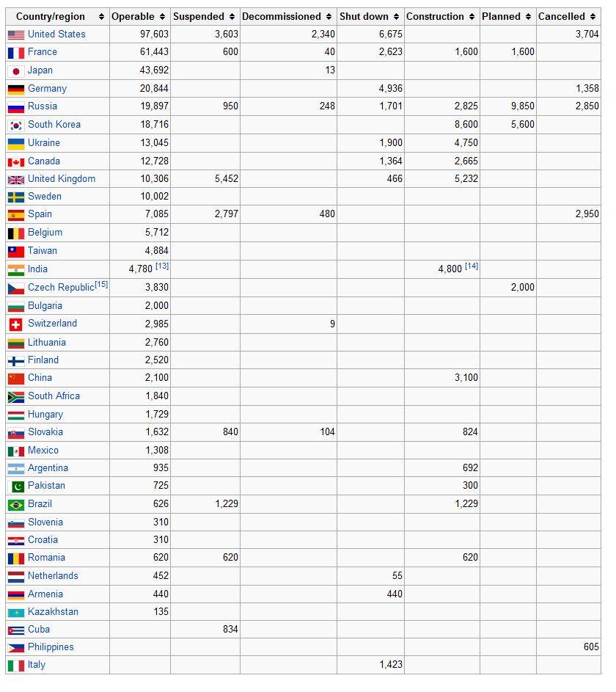This screenshot has width=616, height=692.
Task: Sort table by Suspended column
Action: click(232, 17)
